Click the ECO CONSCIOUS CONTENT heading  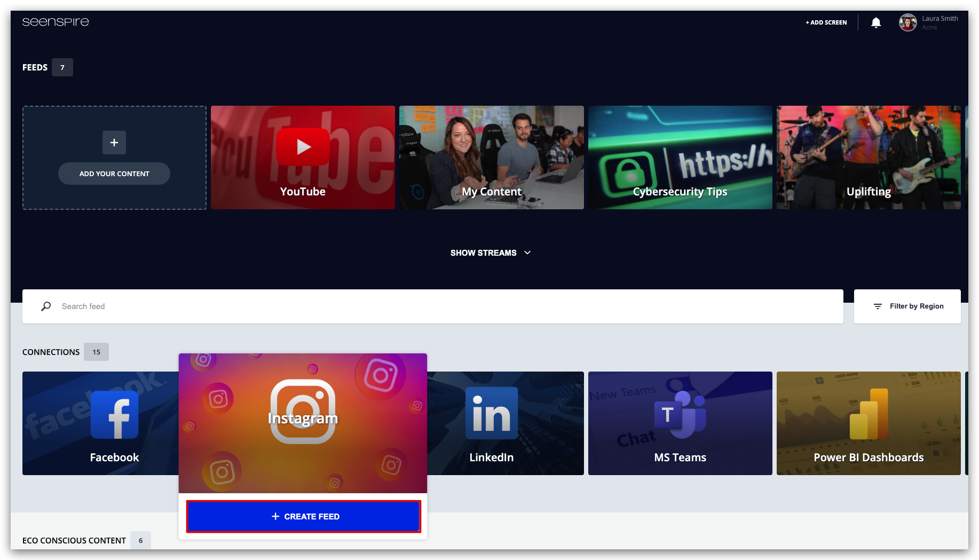74,540
